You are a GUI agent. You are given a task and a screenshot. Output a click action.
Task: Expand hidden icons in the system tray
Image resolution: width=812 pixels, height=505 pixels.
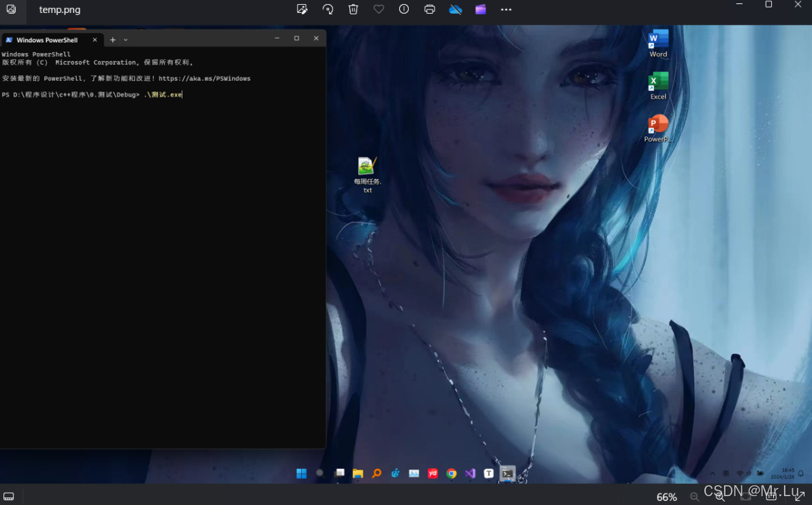[x=713, y=474]
